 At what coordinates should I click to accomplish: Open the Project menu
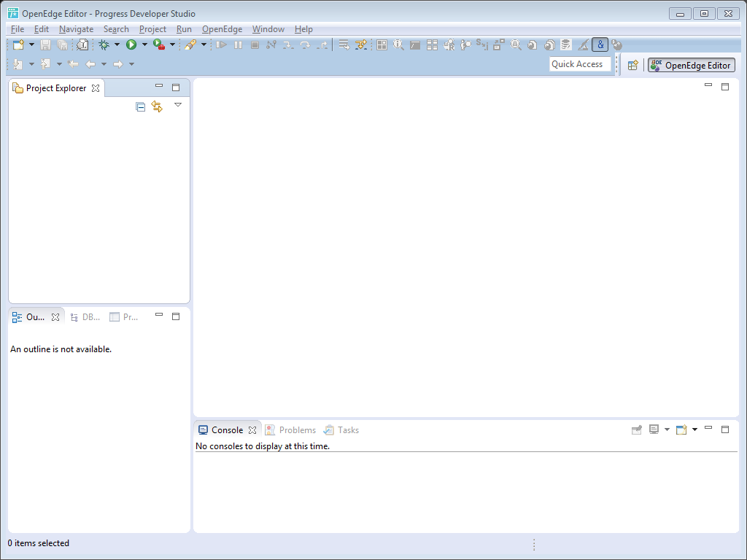pos(152,29)
